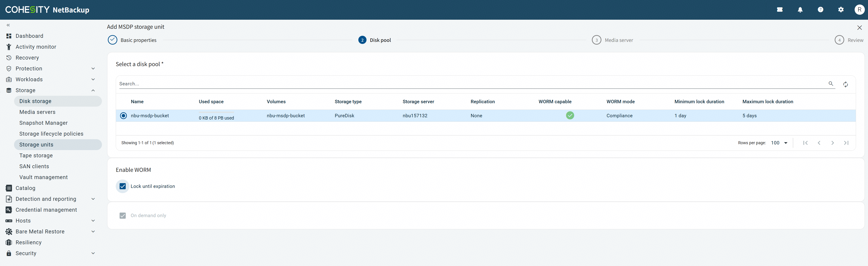The width and height of the screenshot is (868, 266).
Task: Go back to Basic properties step
Action: (x=132, y=40)
